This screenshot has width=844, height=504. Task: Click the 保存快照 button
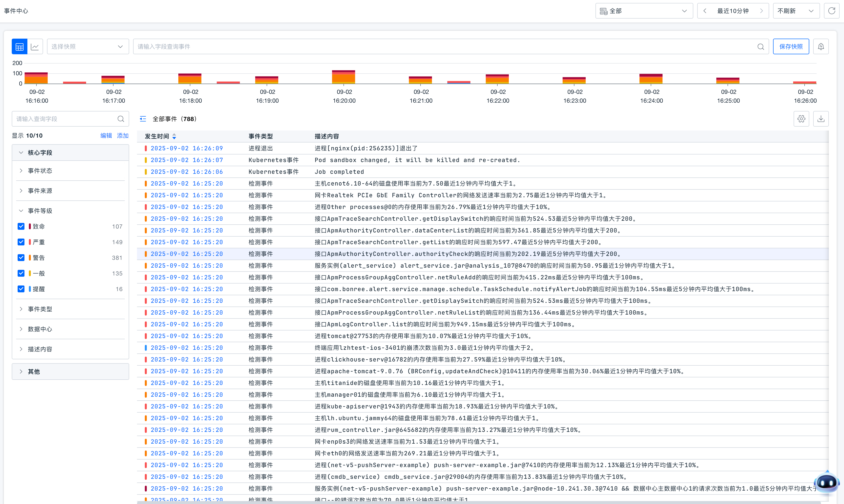point(791,46)
